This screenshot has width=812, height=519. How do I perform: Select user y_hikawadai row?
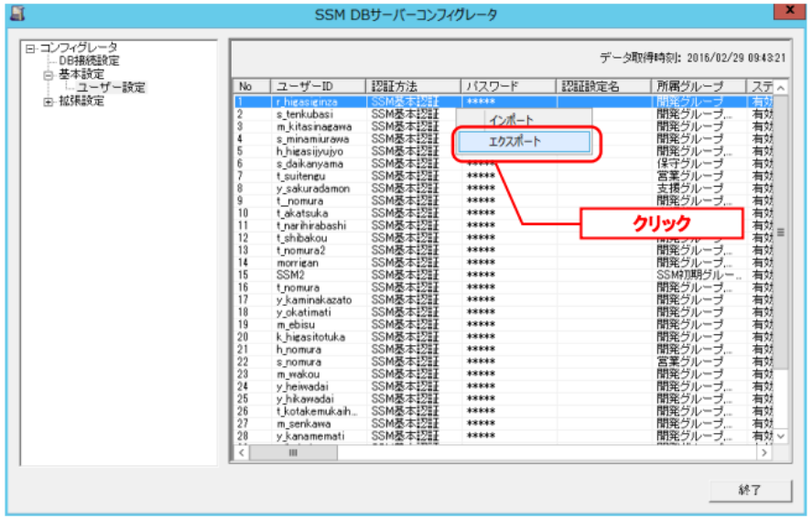pyautogui.click(x=503, y=399)
